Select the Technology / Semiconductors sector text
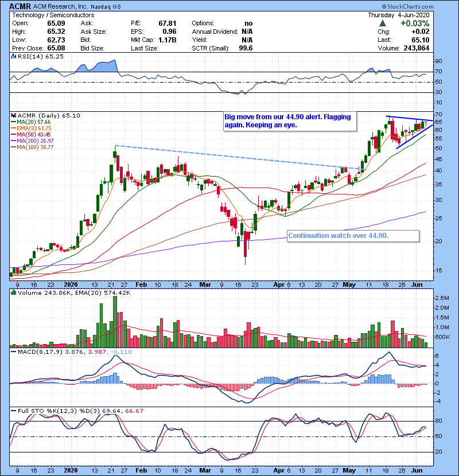Viewport: 459px width, 476px height. click(x=53, y=15)
